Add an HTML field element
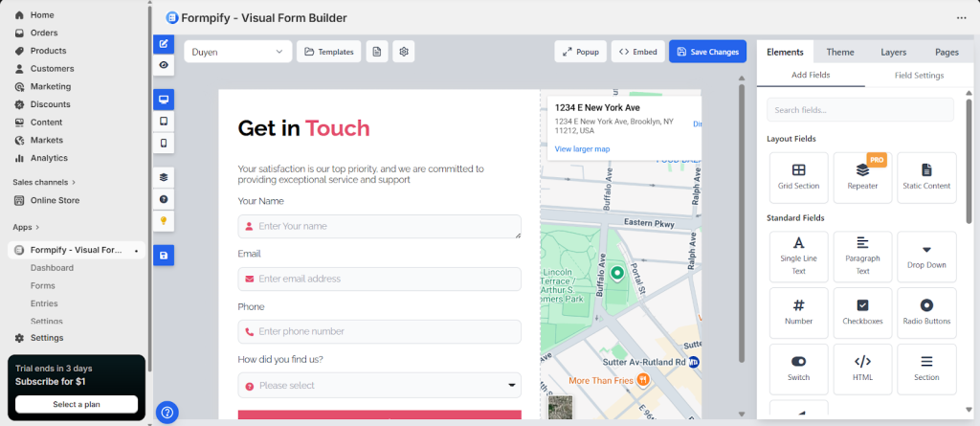980x426 pixels. tap(862, 369)
